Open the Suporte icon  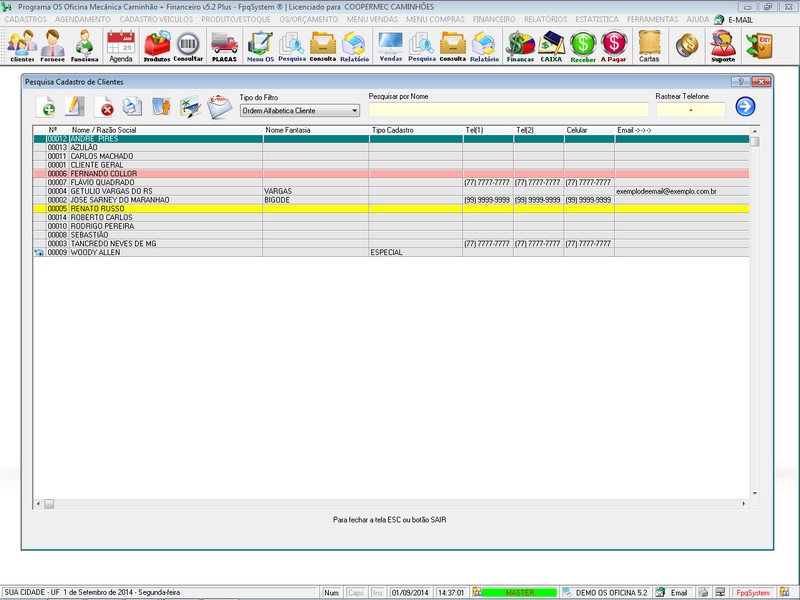(723, 46)
